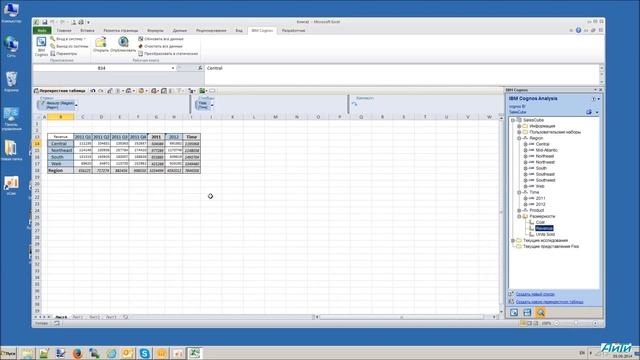Click Log on to system (Вход в систему)
This screenshot has width=640, height=360.
(68, 39)
